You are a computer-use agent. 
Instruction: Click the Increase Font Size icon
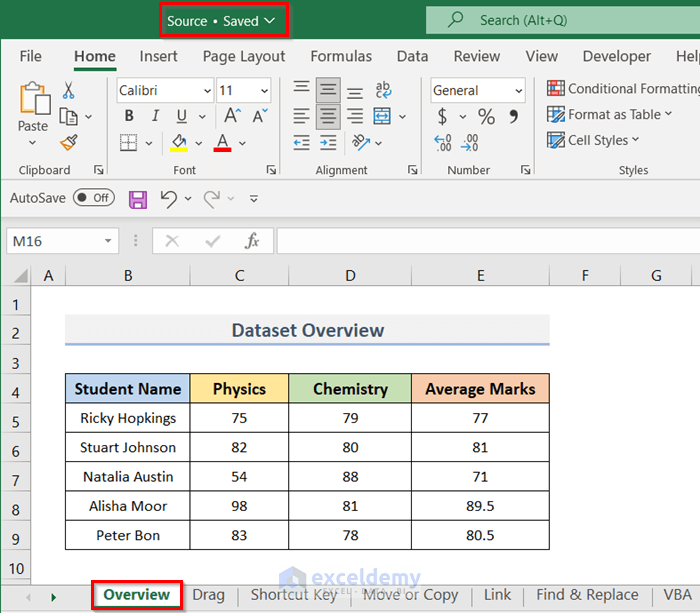[228, 117]
